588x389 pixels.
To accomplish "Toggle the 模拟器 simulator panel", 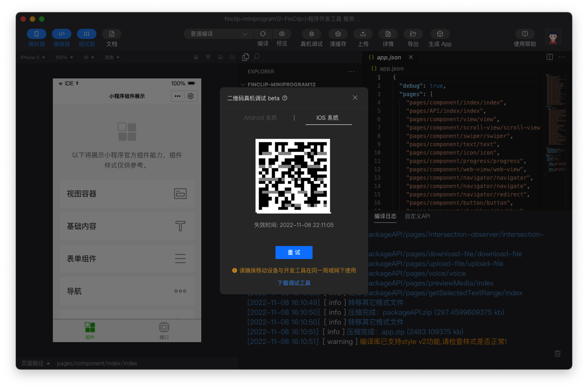I will pyautogui.click(x=37, y=34).
